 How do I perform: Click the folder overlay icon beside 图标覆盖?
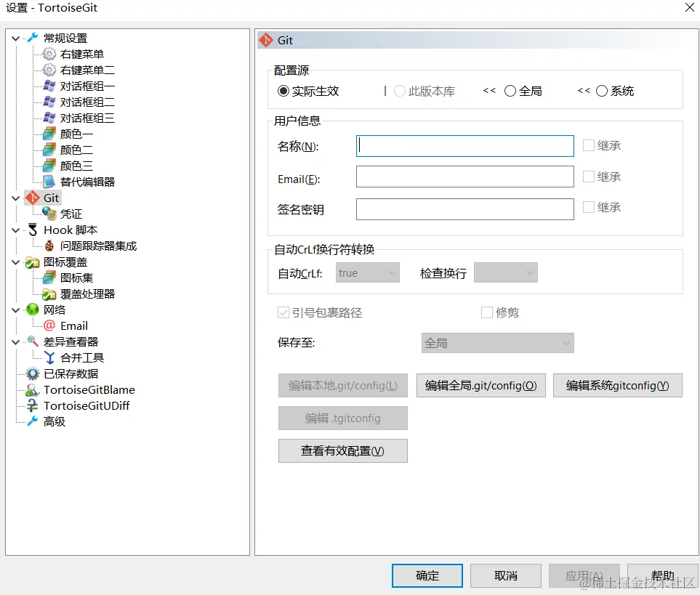point(33,262)
